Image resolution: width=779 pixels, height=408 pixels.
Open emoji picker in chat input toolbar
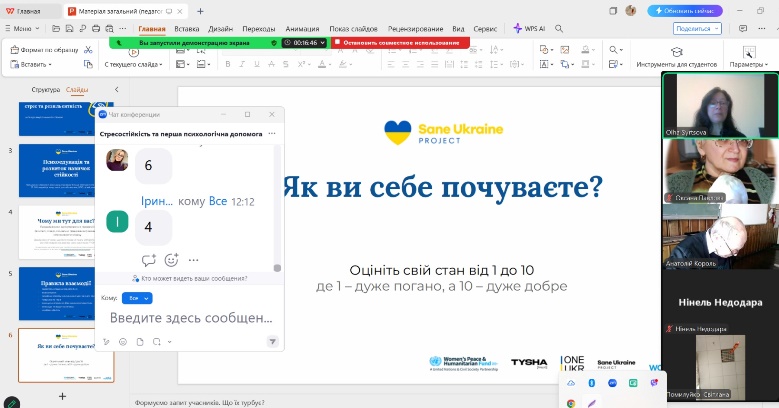coord(123,342)
